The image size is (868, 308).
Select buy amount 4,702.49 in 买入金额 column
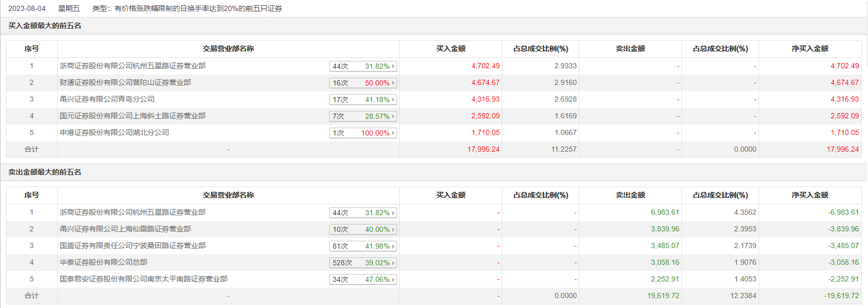point(486,66)
